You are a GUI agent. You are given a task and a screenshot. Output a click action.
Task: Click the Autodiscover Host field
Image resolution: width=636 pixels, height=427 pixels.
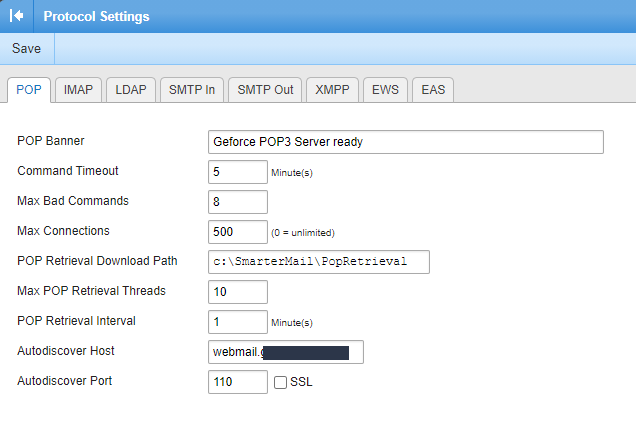(x=285, y=352)
